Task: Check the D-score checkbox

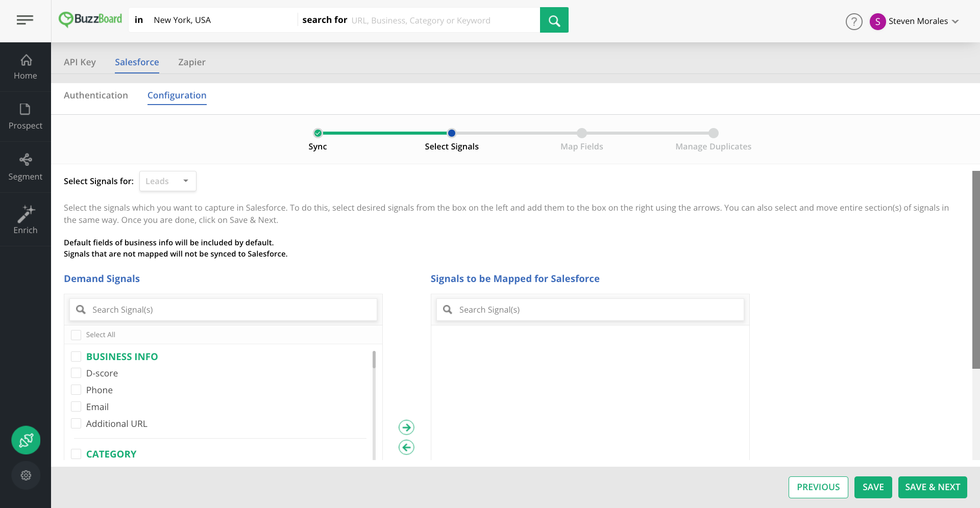Action: (x=76, y=373)
